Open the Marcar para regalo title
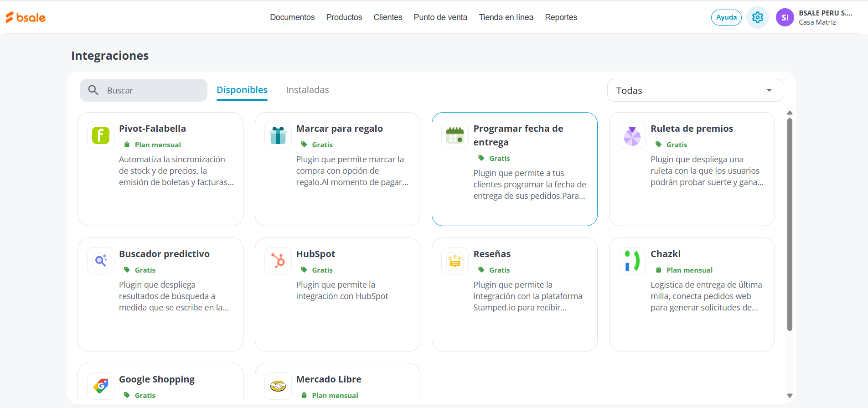 tap(340, 129)
